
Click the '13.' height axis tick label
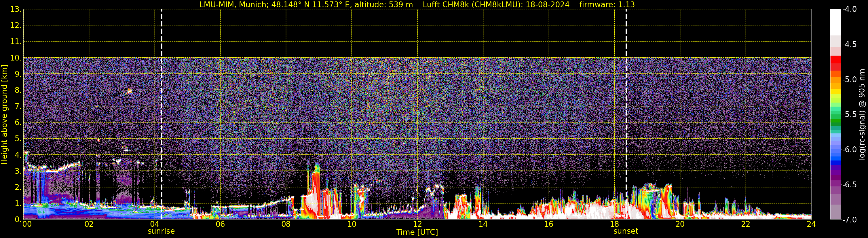[x=16, y=10]
